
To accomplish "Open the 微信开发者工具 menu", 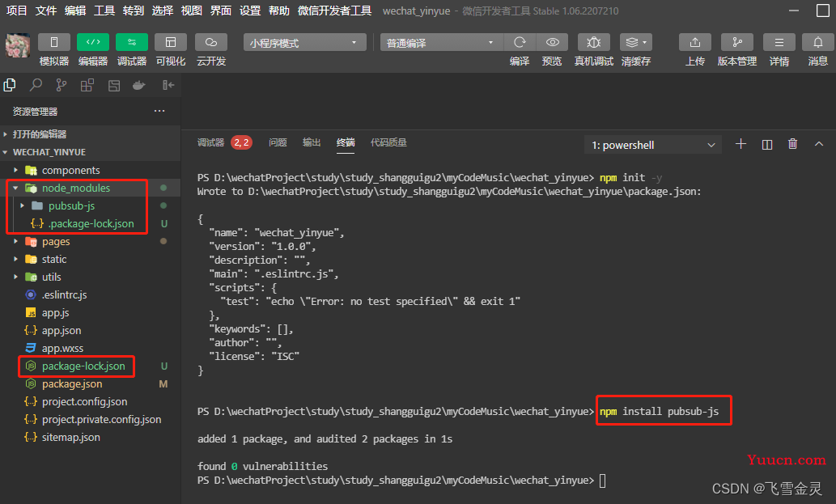I will 334,11.
